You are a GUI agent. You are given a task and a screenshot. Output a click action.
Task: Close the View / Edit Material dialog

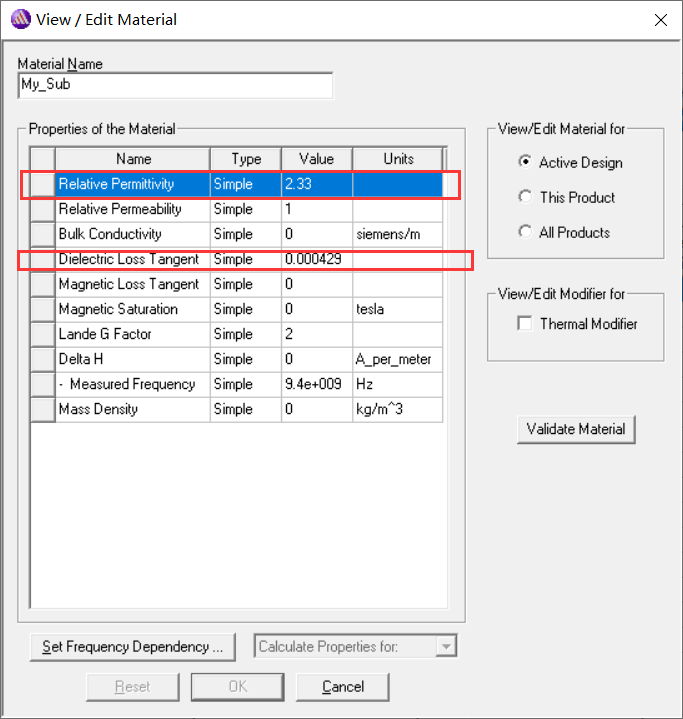click(661, 20)
